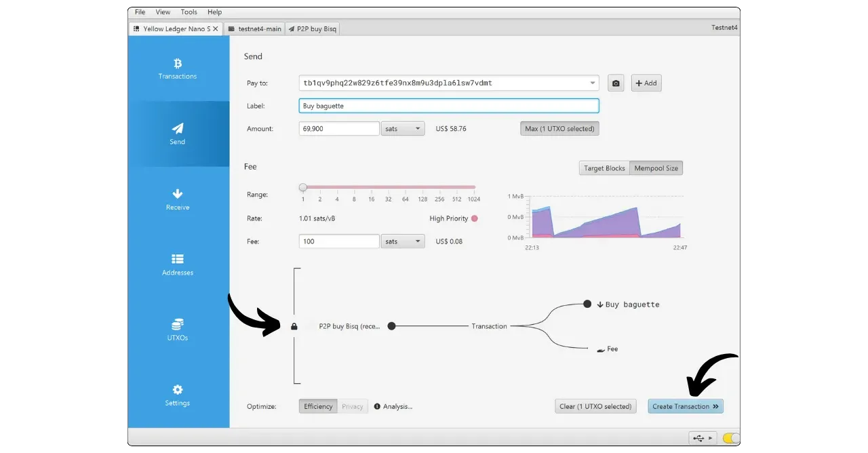Viewport: 868px width, 453px height.
Task: Switch fee chart to Target Blocks
Action: tap(604, 168)
